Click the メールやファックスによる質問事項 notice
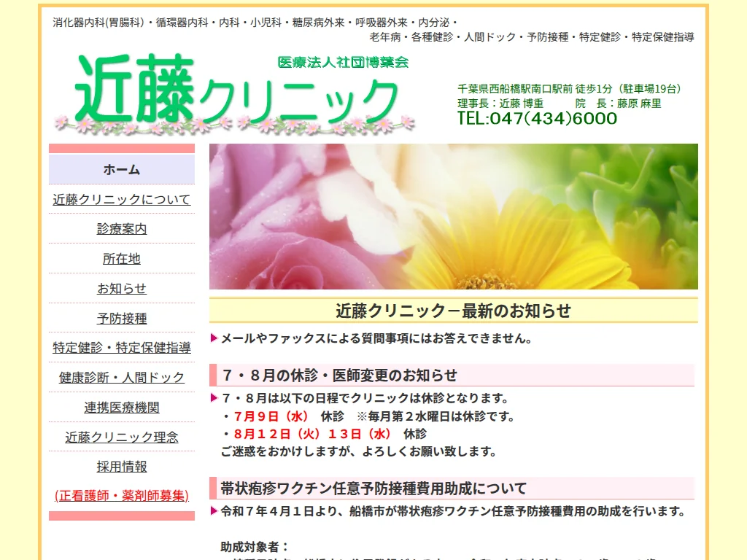 coord(376,338)
